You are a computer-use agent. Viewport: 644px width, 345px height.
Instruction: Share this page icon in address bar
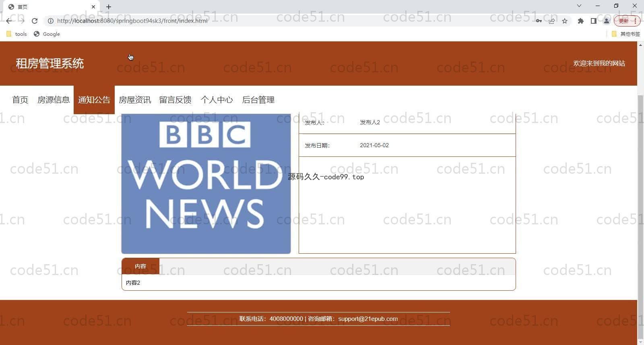click(552, 21)
